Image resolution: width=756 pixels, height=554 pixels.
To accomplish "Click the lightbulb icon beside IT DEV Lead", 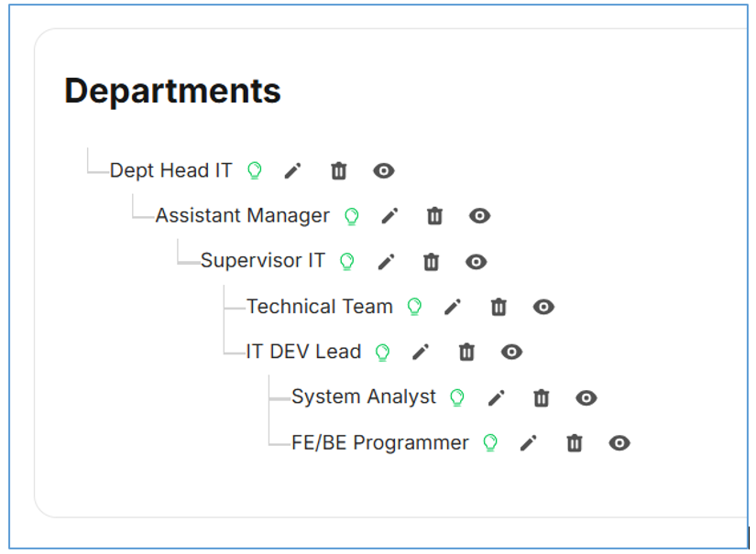I will coord(382,353).
